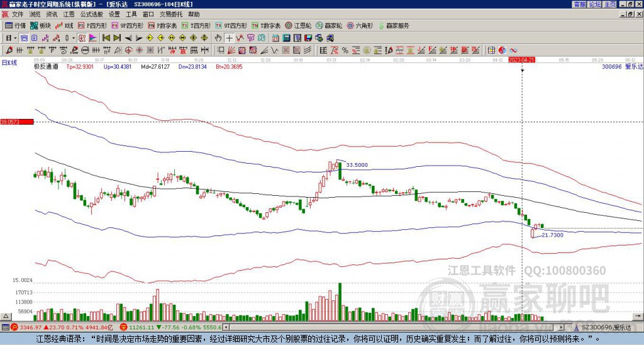Jump to first bar icon
644x345 pixels.
coord(106,38)
